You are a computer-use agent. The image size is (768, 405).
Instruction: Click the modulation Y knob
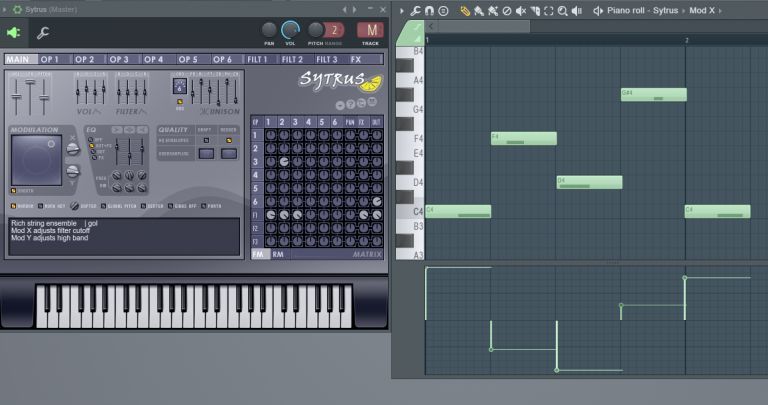click(72, 171)
